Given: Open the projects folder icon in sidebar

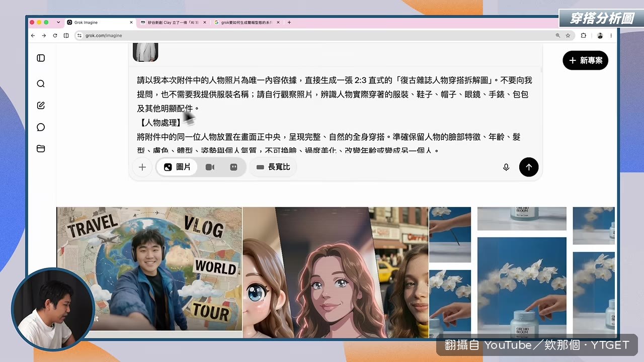Looking at the screenshot, I should click(41, 149).
